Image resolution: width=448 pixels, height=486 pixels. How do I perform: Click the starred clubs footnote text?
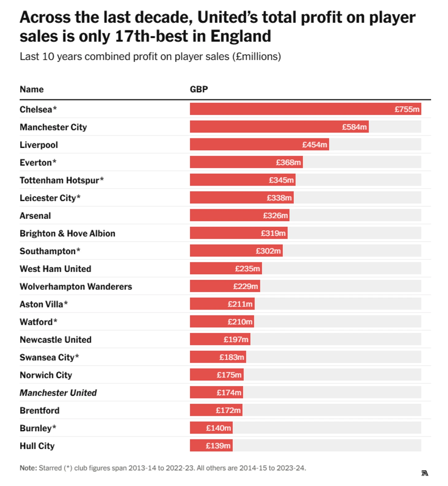(163, 468)
